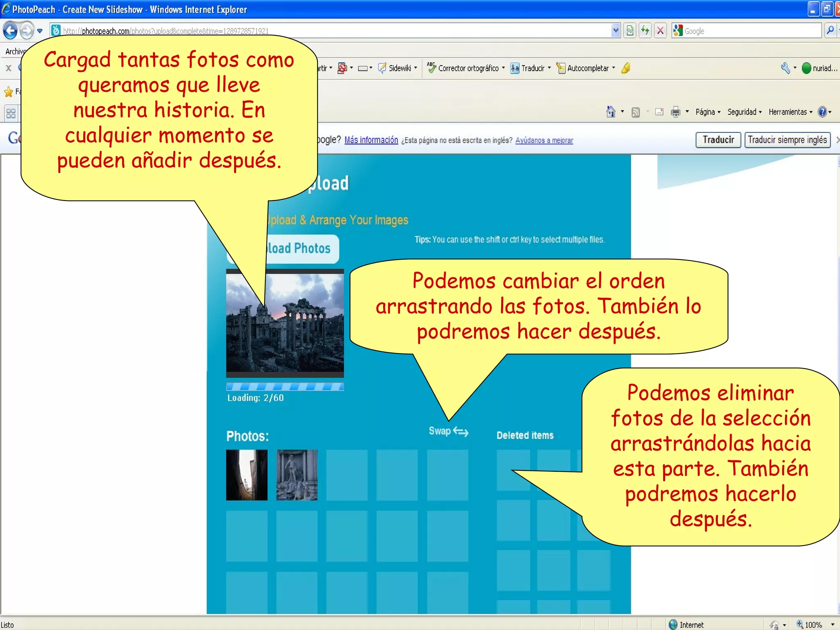Click the red Stop loading icon
This screenshot has width=840, height=630.
660,31
